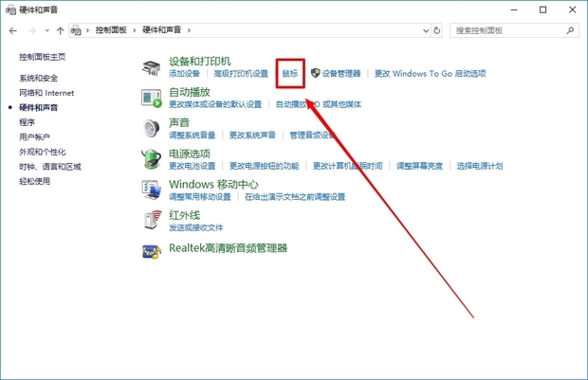Click the Devices and Printers icon
This screenshot has width=588, height=380.
pyautogui.click(x=151, y=68)
